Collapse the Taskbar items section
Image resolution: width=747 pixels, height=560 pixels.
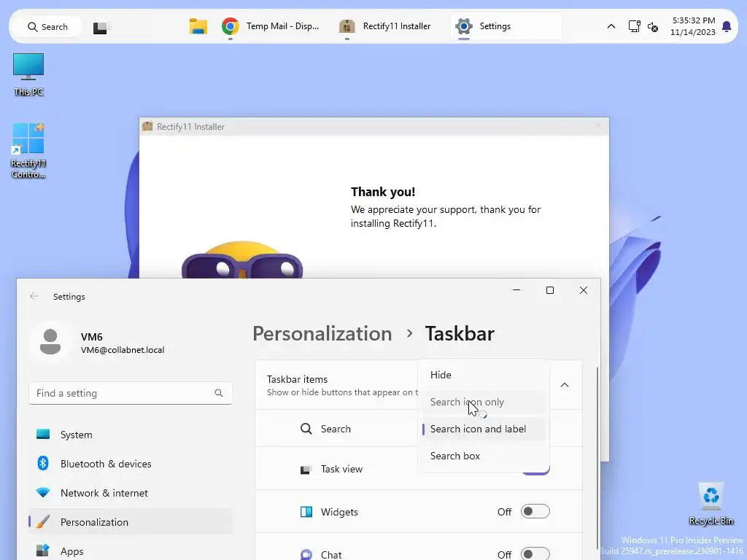tap(565, 385)
